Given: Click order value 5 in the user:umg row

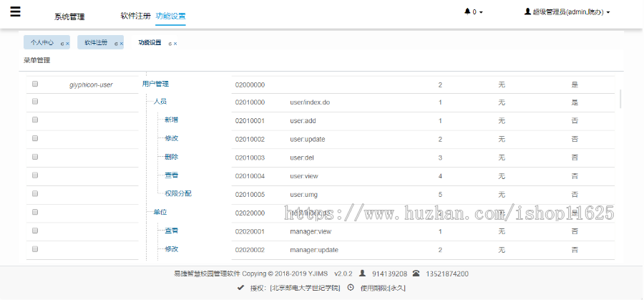Looking at the screenshot, I should coord(440,194).
